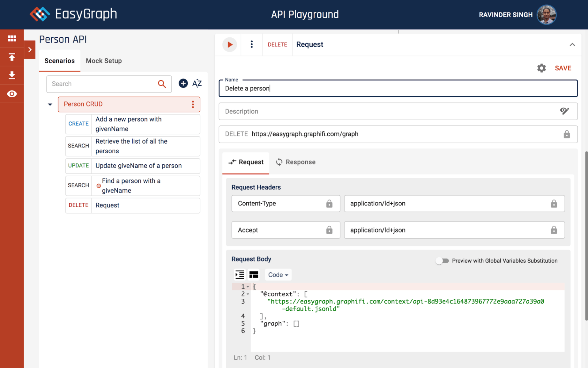Select the Update giveName of a person scenario
The height and width of the screenshot is (368, 588).
pyautogui.click(x=138, y=166)
